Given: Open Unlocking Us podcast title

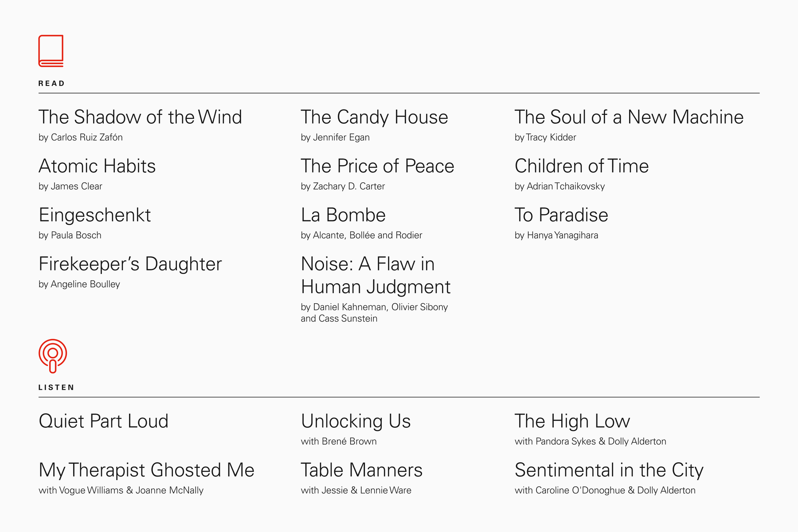Looking at the screenshot, I should pyautogui.click(x=356, y=421).
